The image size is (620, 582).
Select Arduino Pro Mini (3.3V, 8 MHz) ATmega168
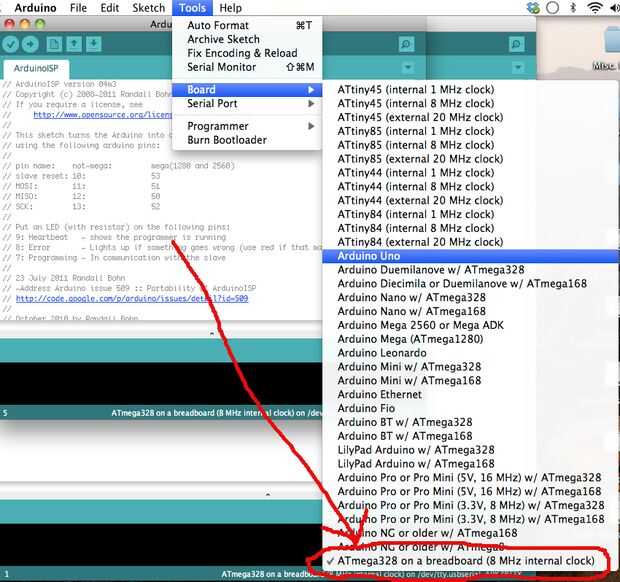(471, 519)
